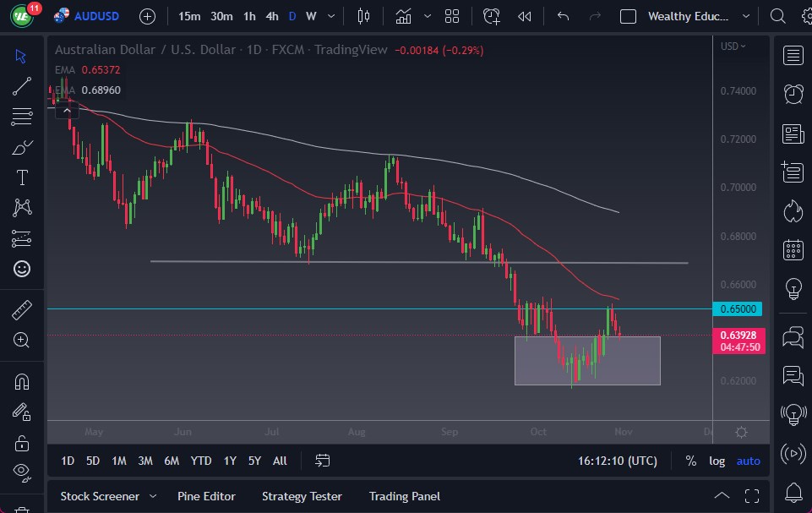Click the All time range button

click(280, 461)
